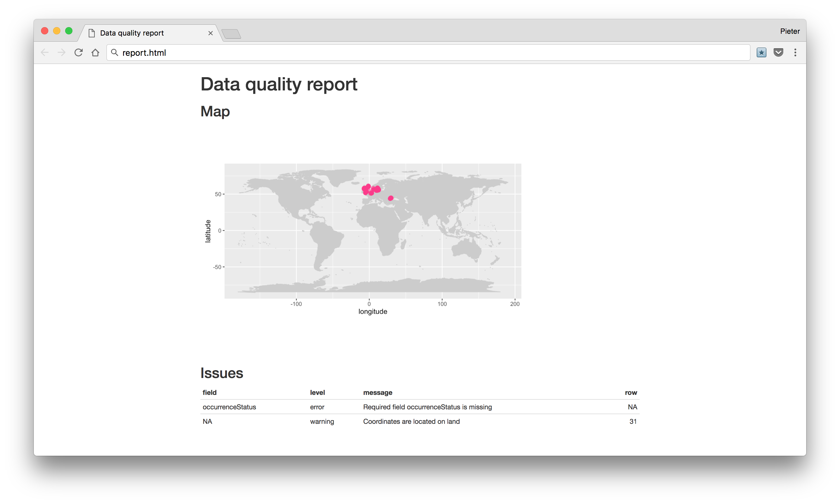
Task: Click the Issues heading
Action: [222, 373]
